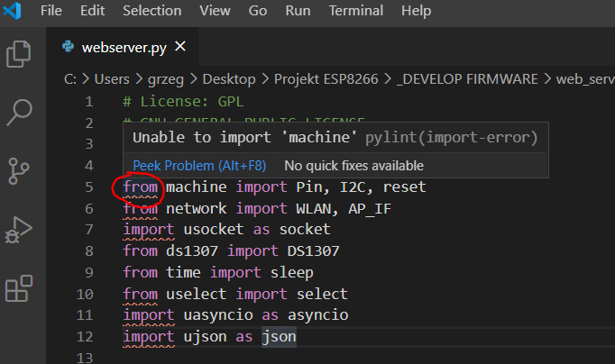The width and height of the screenshot is (615, 364).
Task: Open the Search view in activity bar
Action: click(x=19, y=113)
